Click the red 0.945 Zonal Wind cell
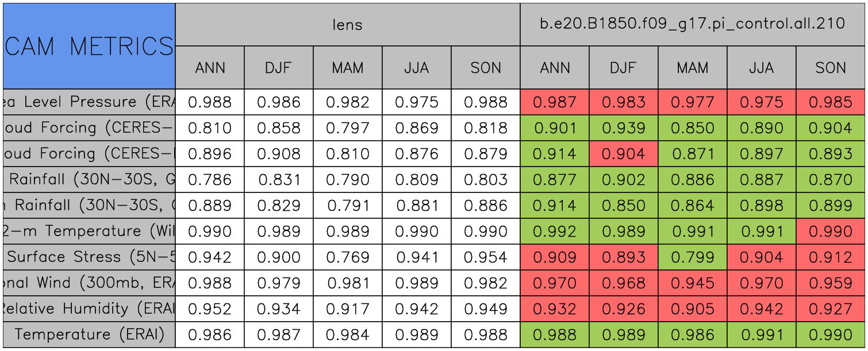The height and width of the screenshot is (351, 868). pyautogui.click(x=692, y=283)
